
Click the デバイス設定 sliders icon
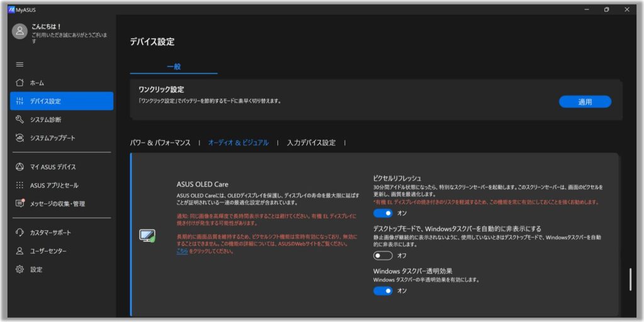19,101
